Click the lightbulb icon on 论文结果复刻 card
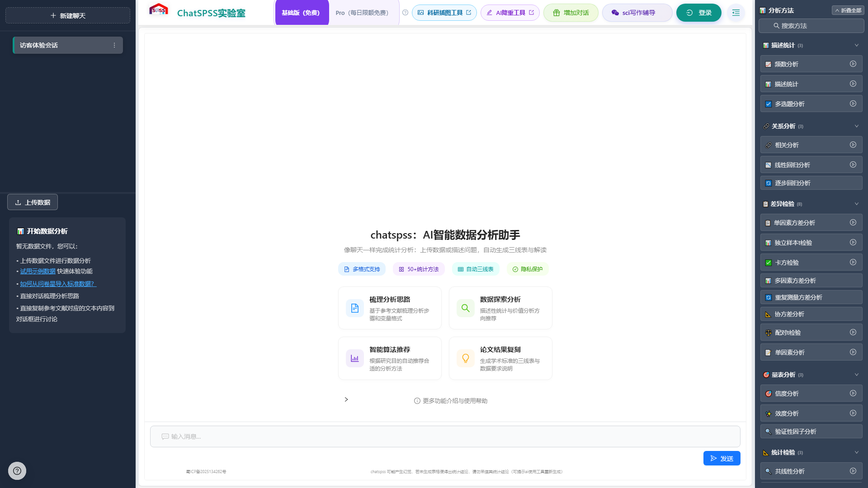This screenshot has height=488, width=868. 466,358
